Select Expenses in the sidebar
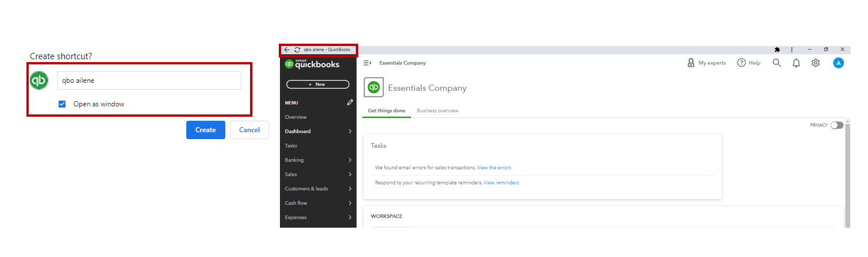Screen dimensions: 868x257 295,217
